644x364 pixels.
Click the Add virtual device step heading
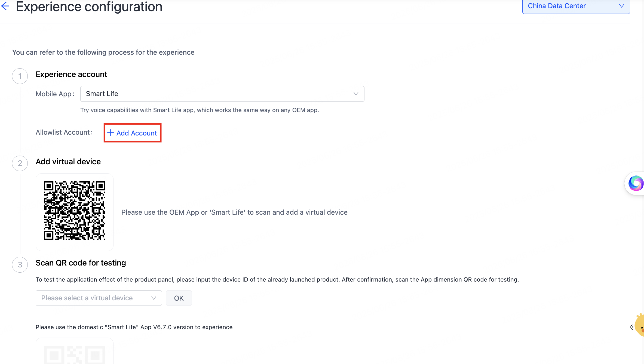tap(68, 162)
